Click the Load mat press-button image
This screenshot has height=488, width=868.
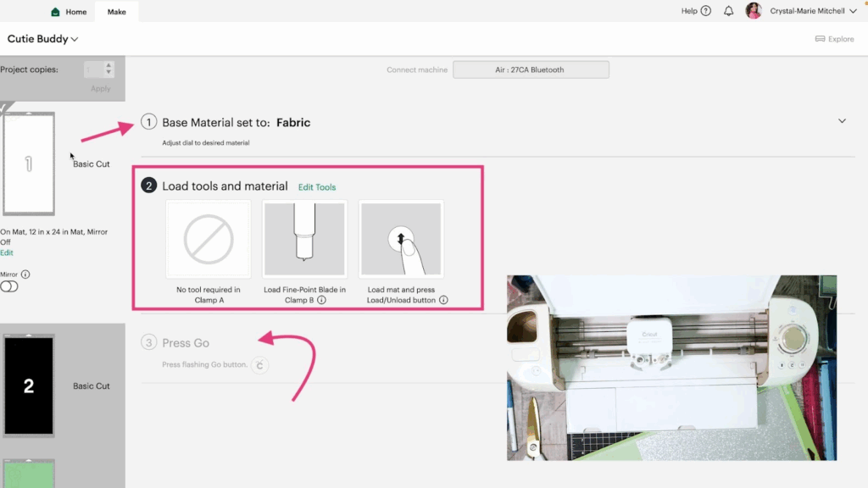tap(401, 239)
